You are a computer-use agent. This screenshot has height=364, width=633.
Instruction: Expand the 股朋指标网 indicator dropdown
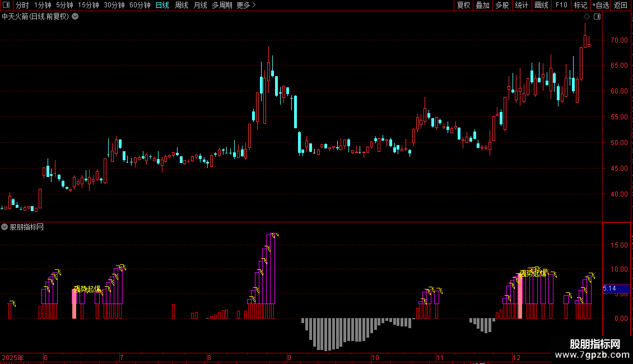pos(4,227)
